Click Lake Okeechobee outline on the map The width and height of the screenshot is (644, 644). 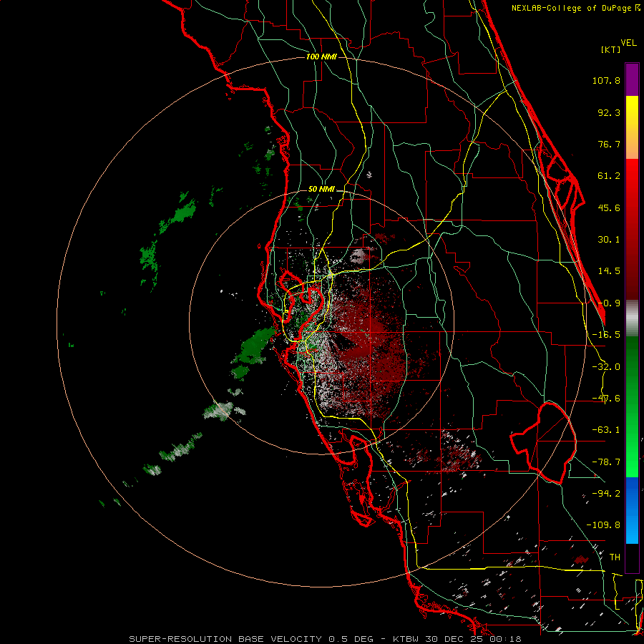543,444
